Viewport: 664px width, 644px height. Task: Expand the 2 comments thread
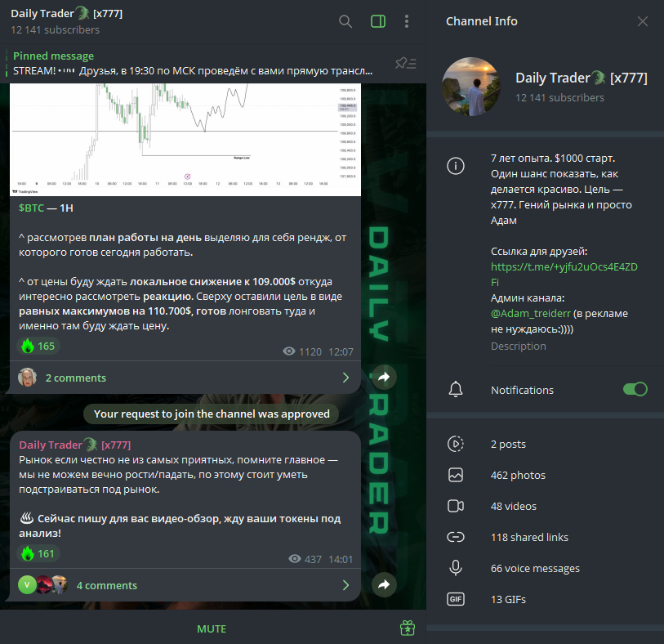[185, 378]
